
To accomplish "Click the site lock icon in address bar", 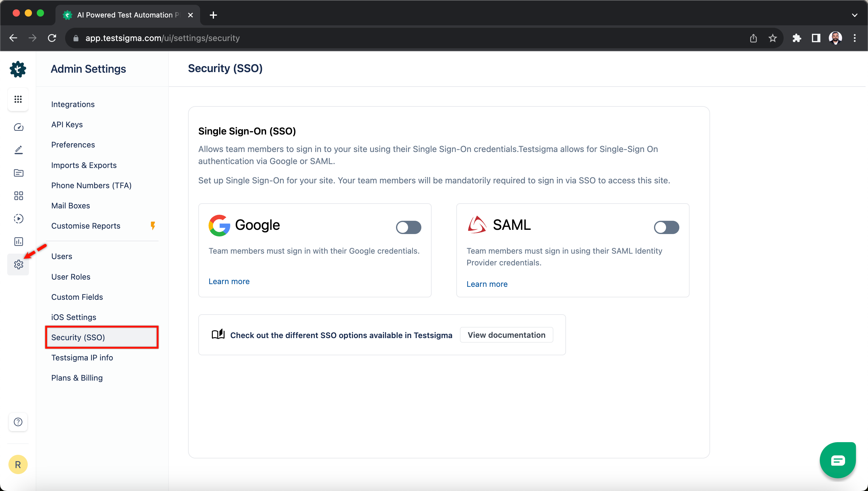I will [x=76, y=38].
